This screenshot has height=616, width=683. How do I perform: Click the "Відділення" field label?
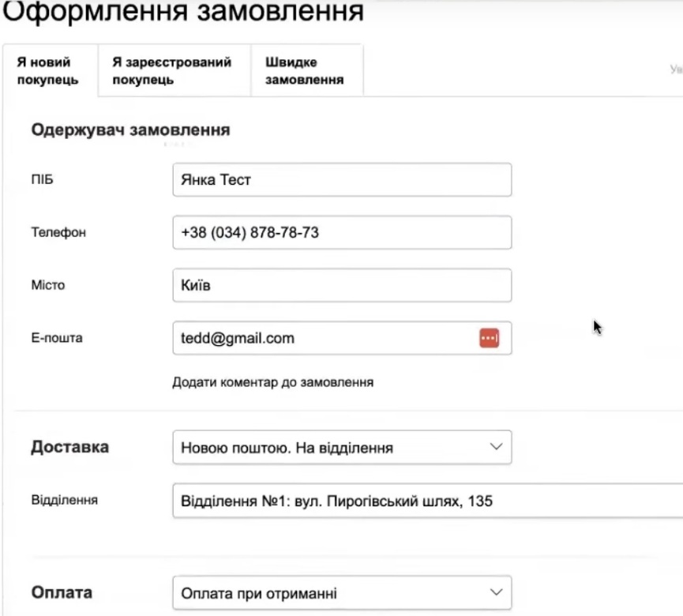click(65, 501)
